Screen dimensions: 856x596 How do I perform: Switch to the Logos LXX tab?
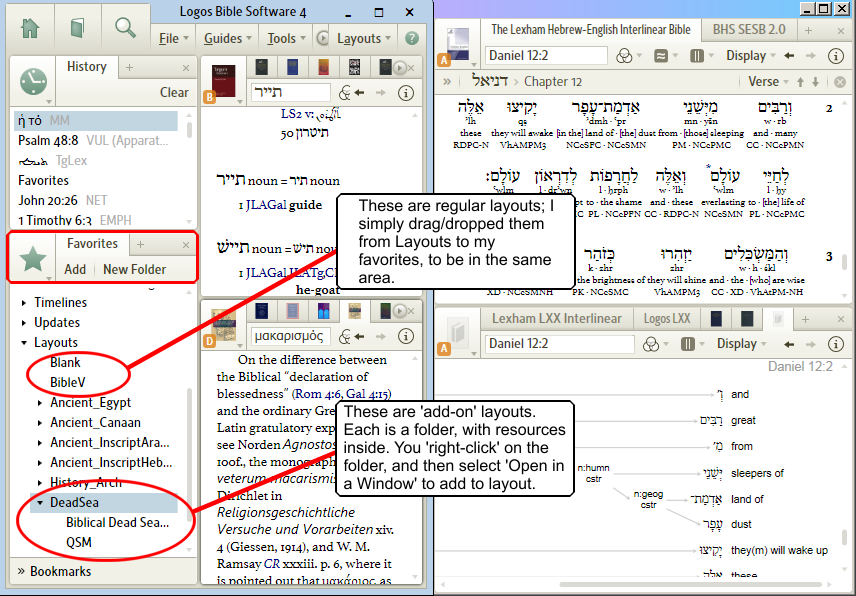(x=667, y=319)
